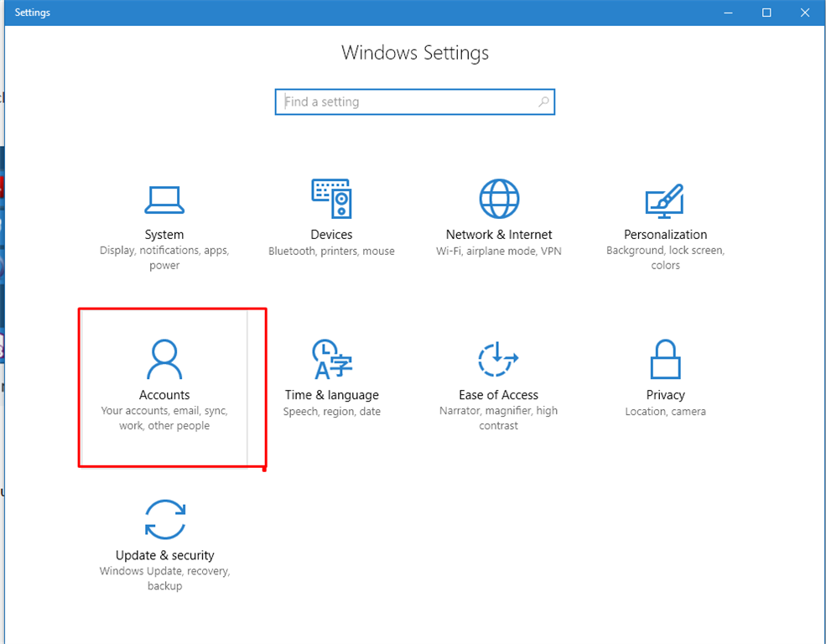Click the Update & security label
Screen dimensions: 826x644
click(165, 555)
